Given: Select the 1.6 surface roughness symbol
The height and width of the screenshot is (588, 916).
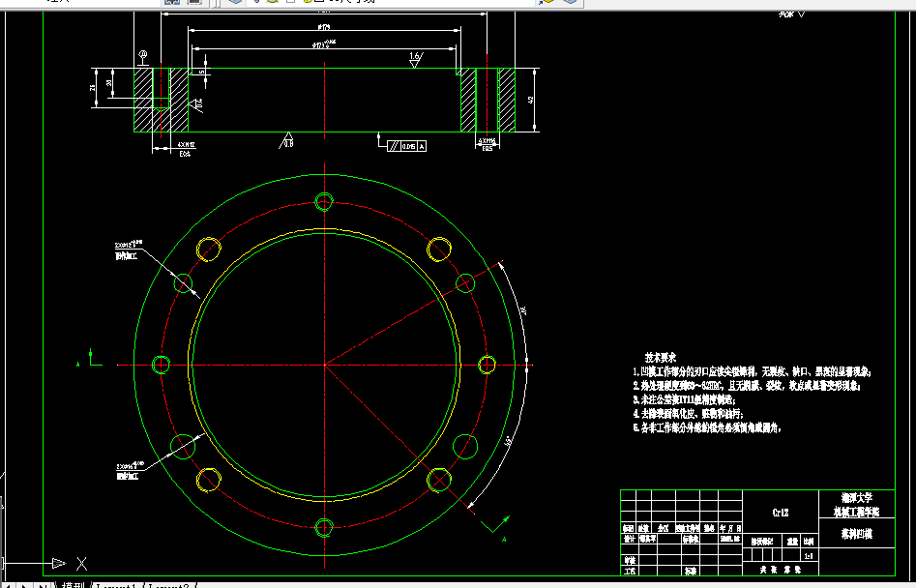Looking at the screenshot, I should click(415, 60).
